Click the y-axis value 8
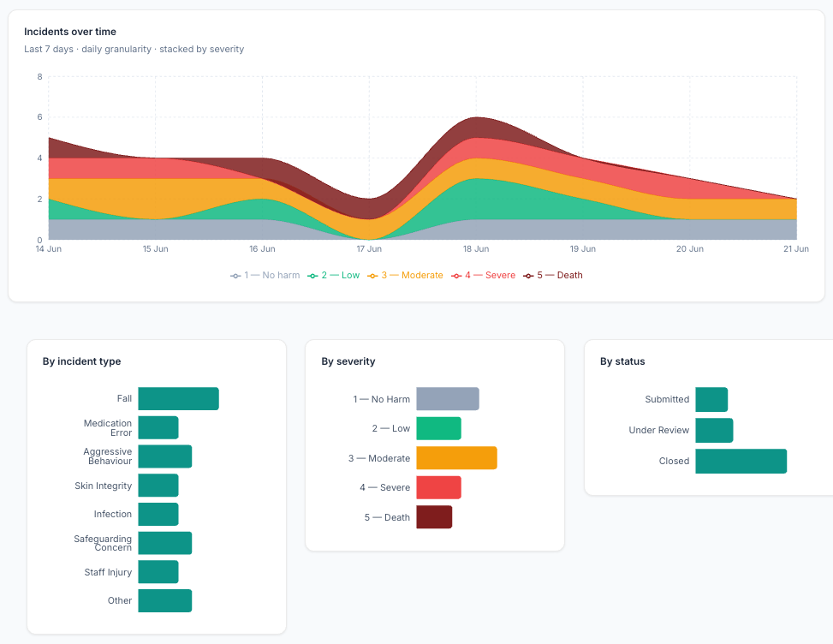 39,76
